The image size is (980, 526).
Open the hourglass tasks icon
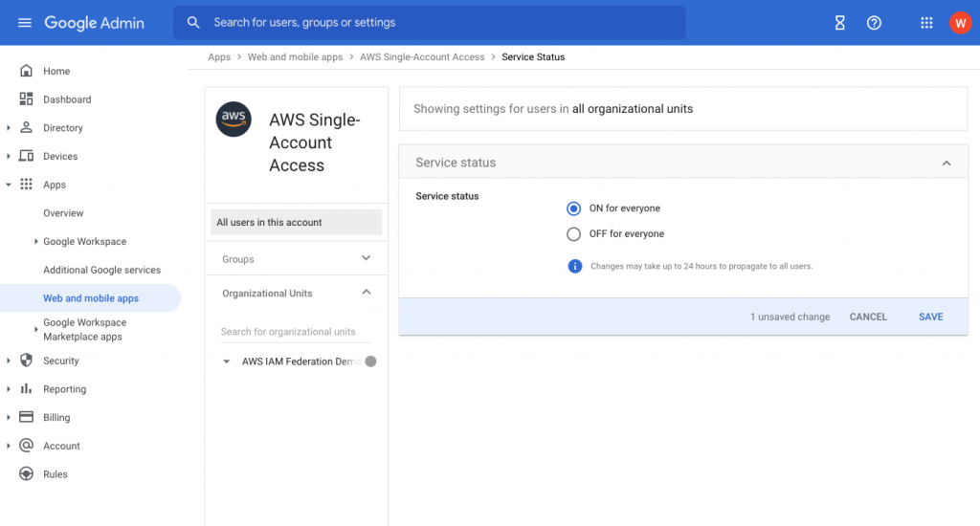pos(840,23)
